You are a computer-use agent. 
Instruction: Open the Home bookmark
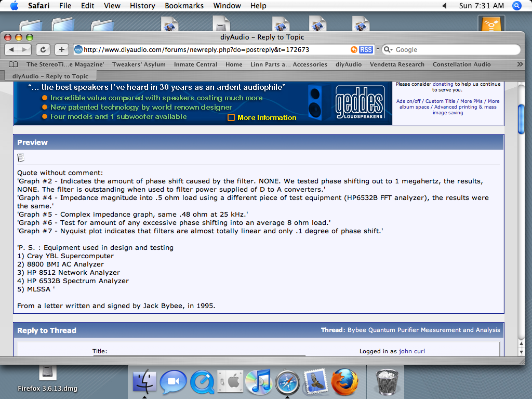tap(234, 64)
